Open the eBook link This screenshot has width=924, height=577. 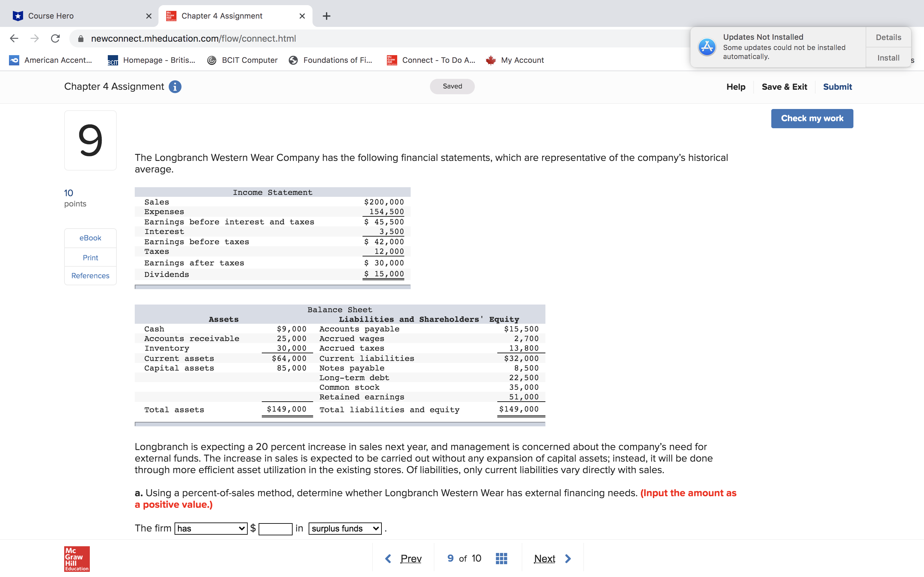tap(90, 238)
